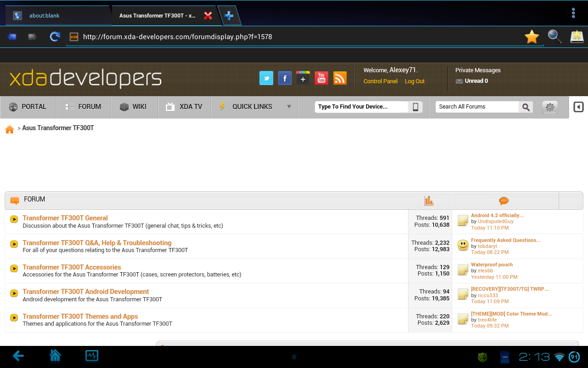The height and width of the screenshot is (368, 588).
Task: Open XDA's Twitter page icon
Action: [266, 78]
